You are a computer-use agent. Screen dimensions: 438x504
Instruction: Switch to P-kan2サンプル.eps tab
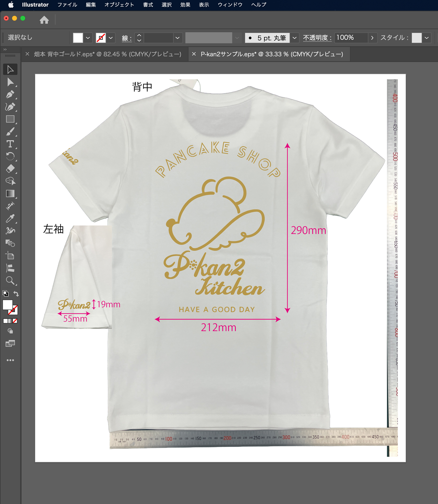tap(272, 54)
